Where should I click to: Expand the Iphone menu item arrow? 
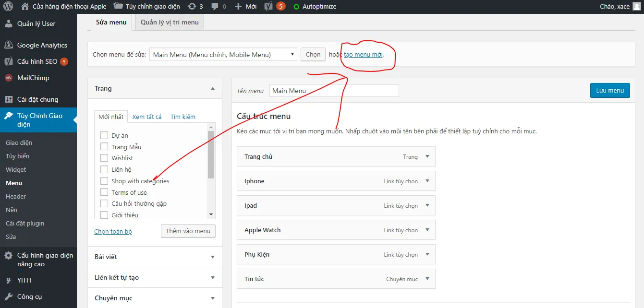point(427,181)
